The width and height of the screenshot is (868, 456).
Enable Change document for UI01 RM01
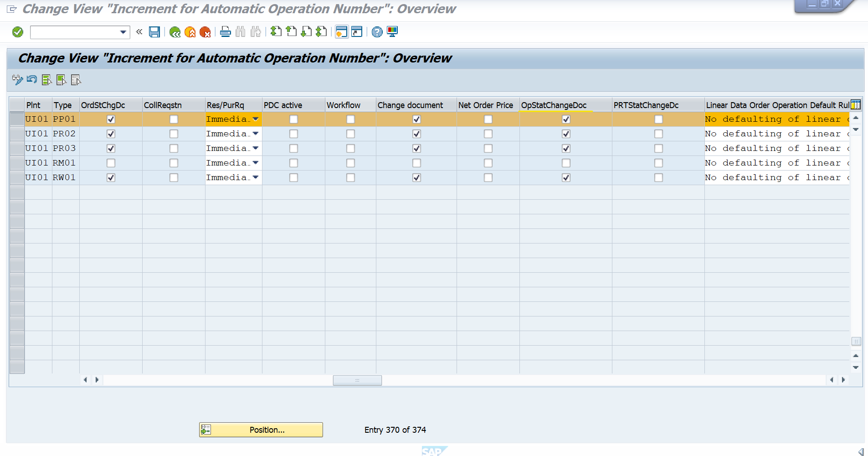[x=416, y=163]
